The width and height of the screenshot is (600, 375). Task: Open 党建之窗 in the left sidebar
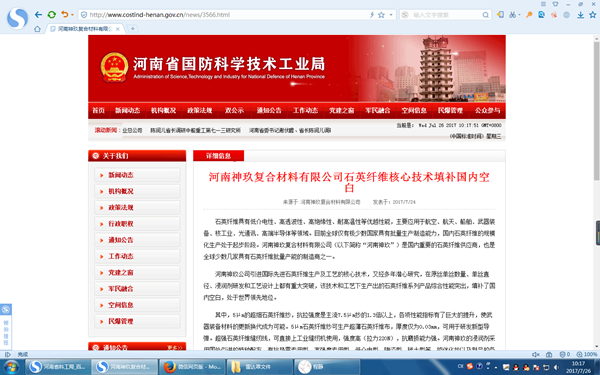click(137, 272)
